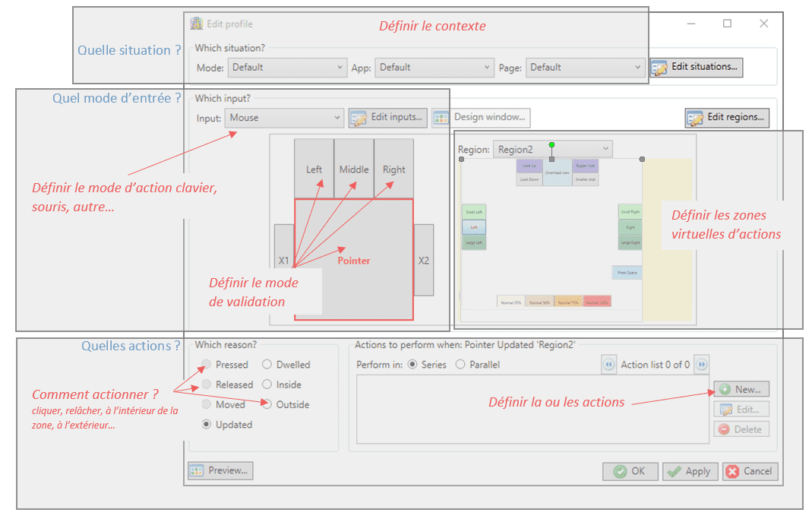The width and height of the screenshot is (812, 519).
Task: Select the Right mouse button area
Action: tap(393, 169)
